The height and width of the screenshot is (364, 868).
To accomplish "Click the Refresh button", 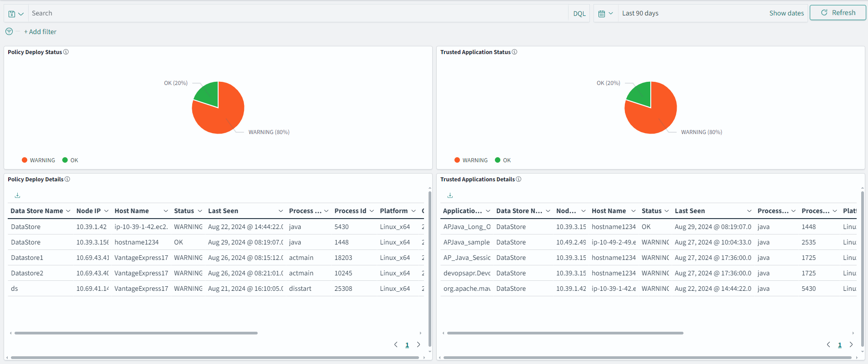I will [x=838, y=13].
